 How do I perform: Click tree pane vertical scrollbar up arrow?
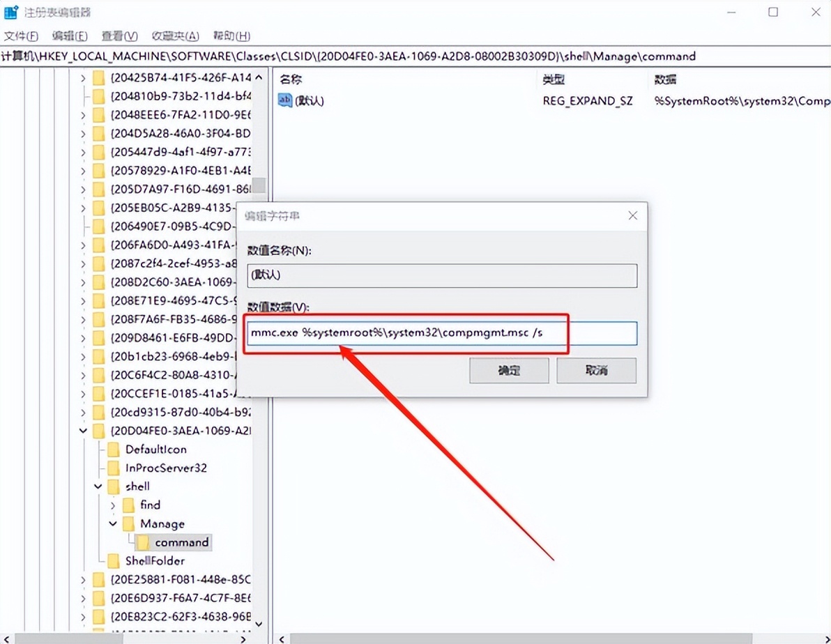point(259,77)
